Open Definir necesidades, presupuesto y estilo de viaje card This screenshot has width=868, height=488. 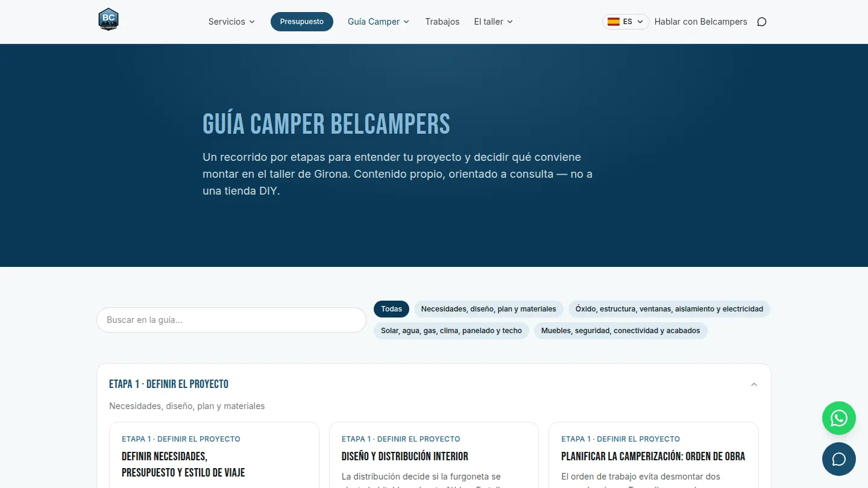click(x=214, y=455)
